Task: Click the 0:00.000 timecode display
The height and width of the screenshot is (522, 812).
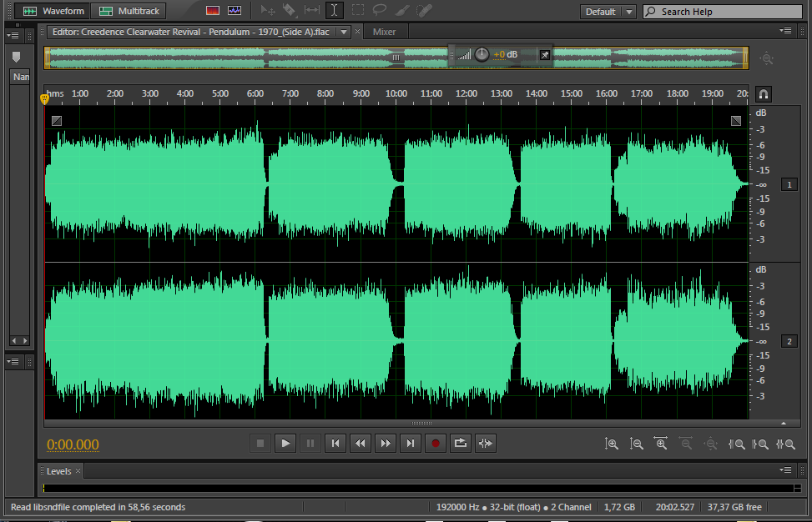Action: coord(73,444)
